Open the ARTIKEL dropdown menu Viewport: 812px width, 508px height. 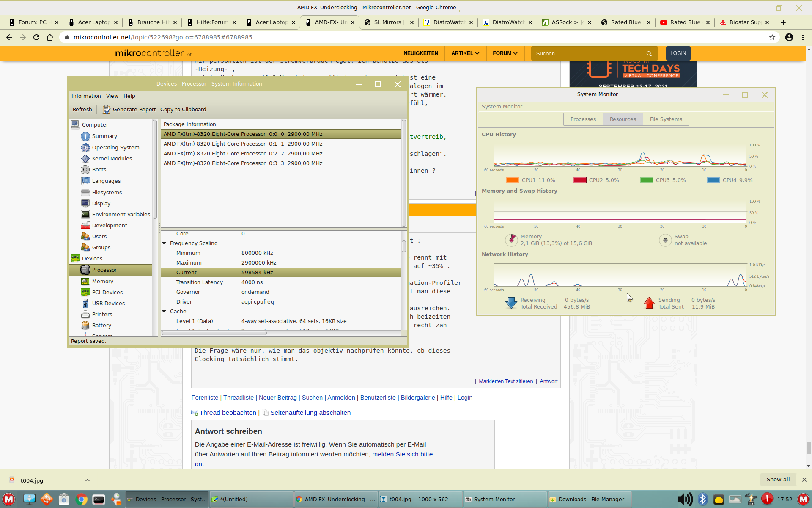pos(465,53)
